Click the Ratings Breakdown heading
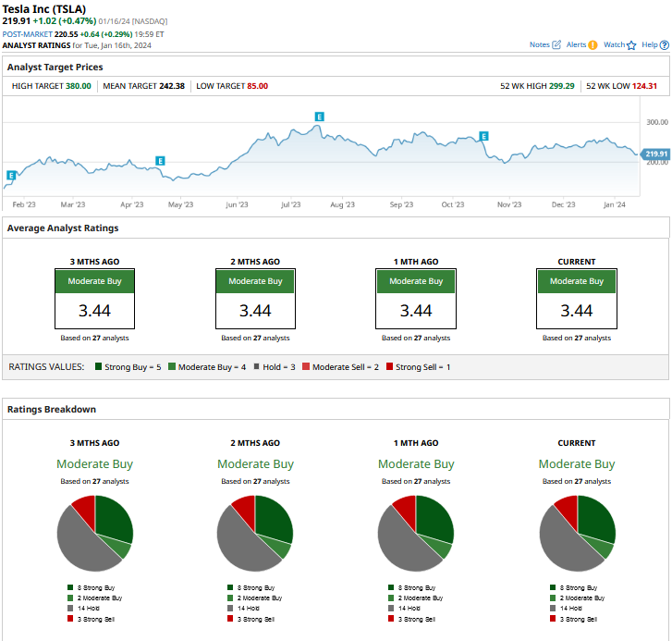The width and height of the screenshot is (672, 641). 52,410
